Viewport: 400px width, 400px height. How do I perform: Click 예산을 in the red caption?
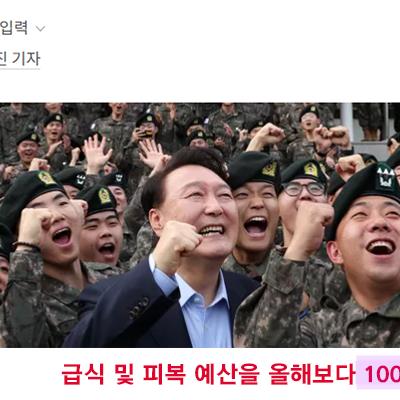pos(227,374)
